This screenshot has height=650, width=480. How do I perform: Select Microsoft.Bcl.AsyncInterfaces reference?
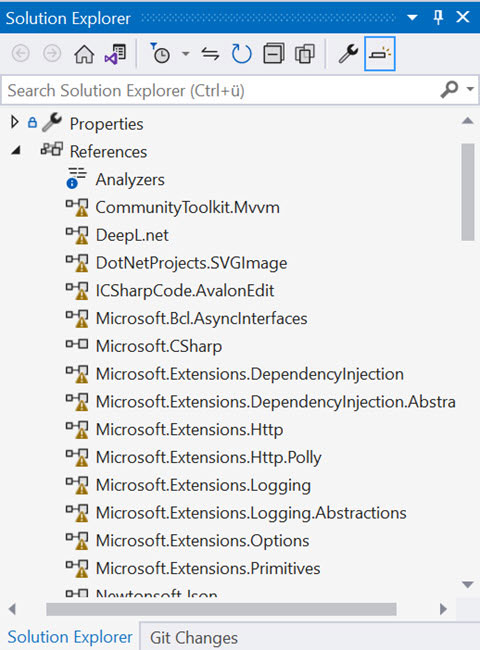point(201,318)
